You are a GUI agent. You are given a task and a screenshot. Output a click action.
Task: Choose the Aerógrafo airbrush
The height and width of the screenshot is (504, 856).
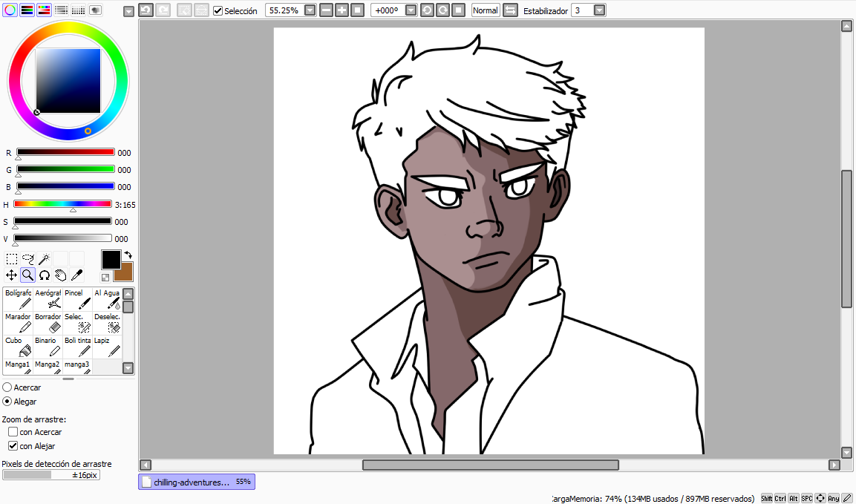[48, 299]
